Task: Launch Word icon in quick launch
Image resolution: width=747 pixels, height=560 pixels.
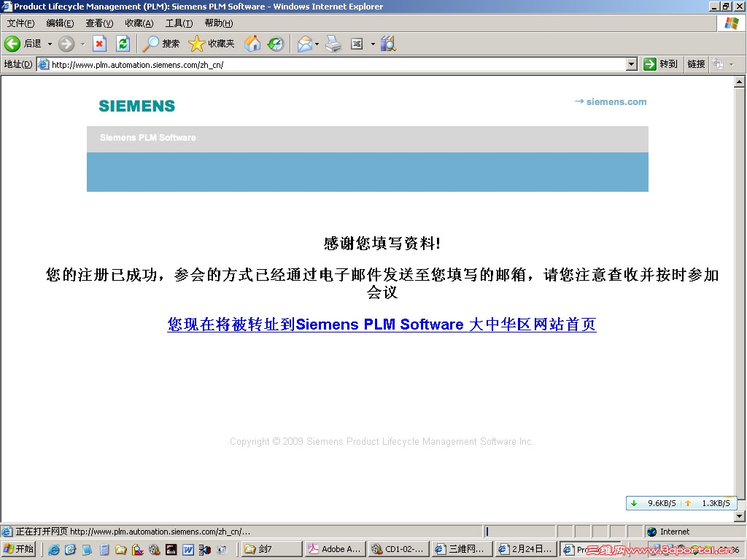Action: coord(188,550)
